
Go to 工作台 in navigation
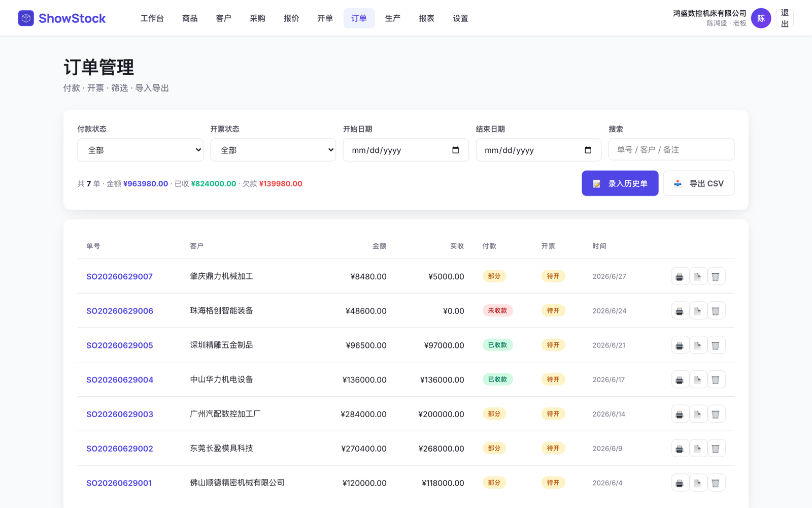[x=152, y=18]
